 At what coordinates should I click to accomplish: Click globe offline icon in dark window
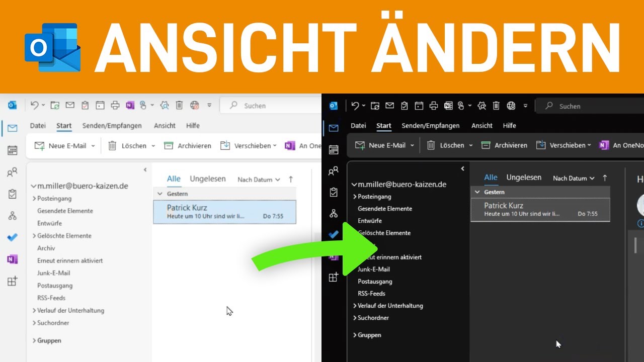(x=511, y=106)
